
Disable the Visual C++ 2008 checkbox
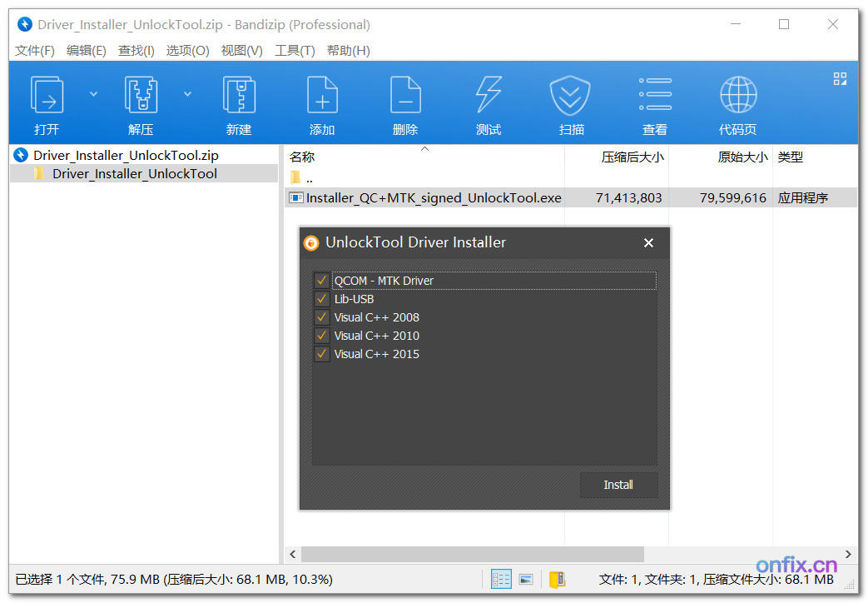coord(321,317)
